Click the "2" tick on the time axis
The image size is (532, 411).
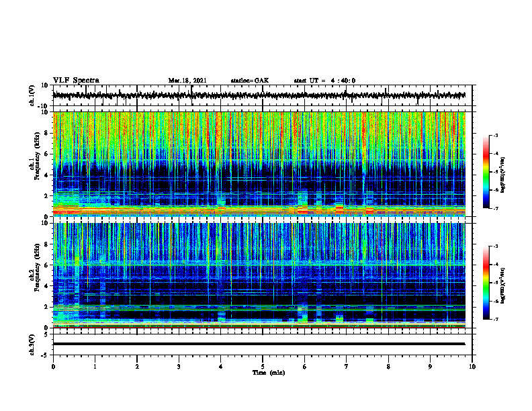pyautogui.click(x=137, y=367)
